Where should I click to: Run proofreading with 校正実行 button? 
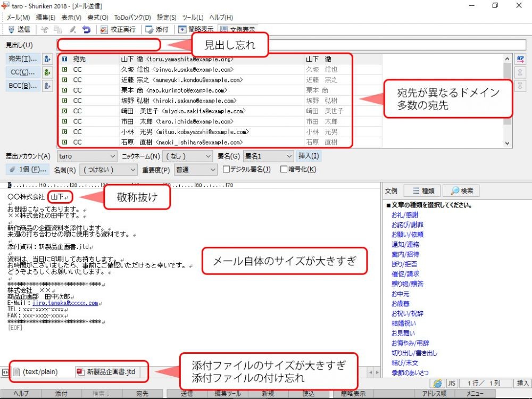coord(118,29)
